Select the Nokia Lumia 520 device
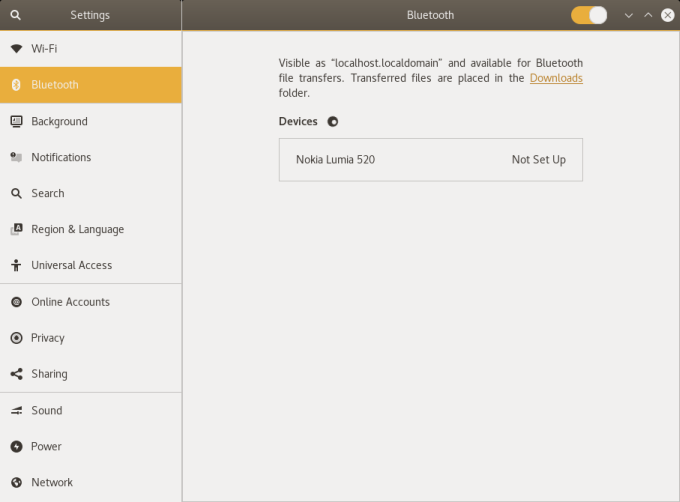 pyautogui.click(x=335, y=160)
